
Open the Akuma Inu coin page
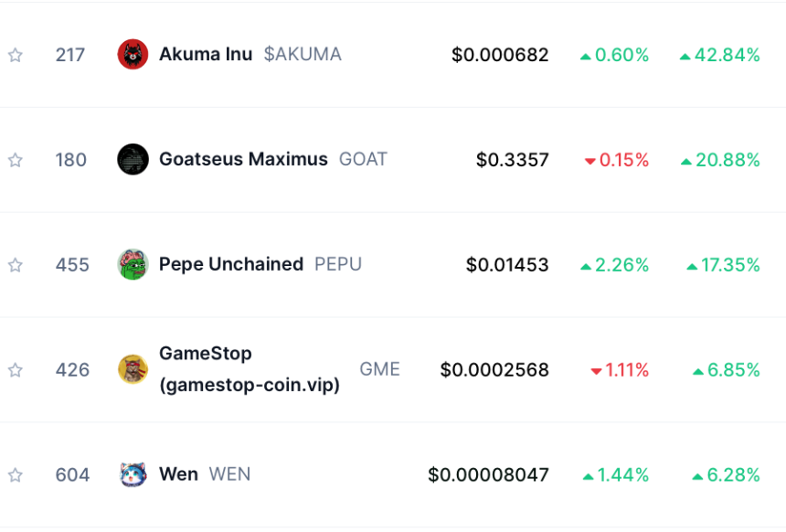tap(206, 54)
